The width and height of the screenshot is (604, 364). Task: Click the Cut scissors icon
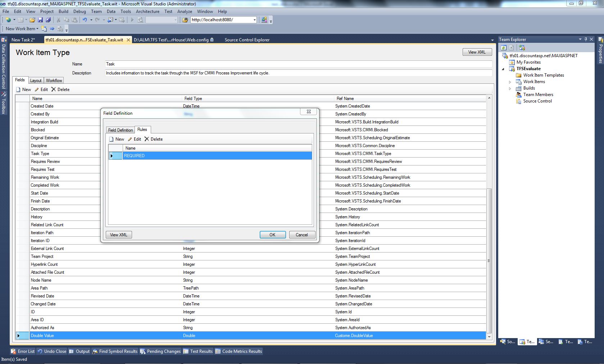pos(58,20)
